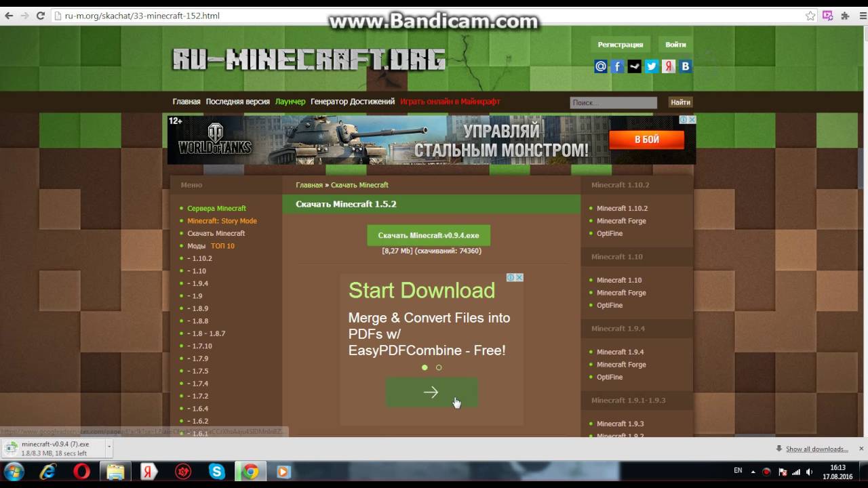Click the Найти search button

coord(680,102)
